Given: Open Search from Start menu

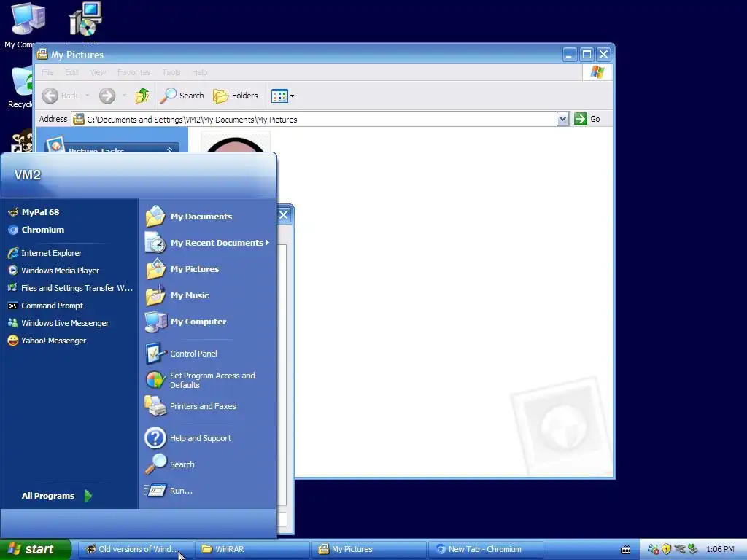Looking at the screenshot, I should coord(169,464).
